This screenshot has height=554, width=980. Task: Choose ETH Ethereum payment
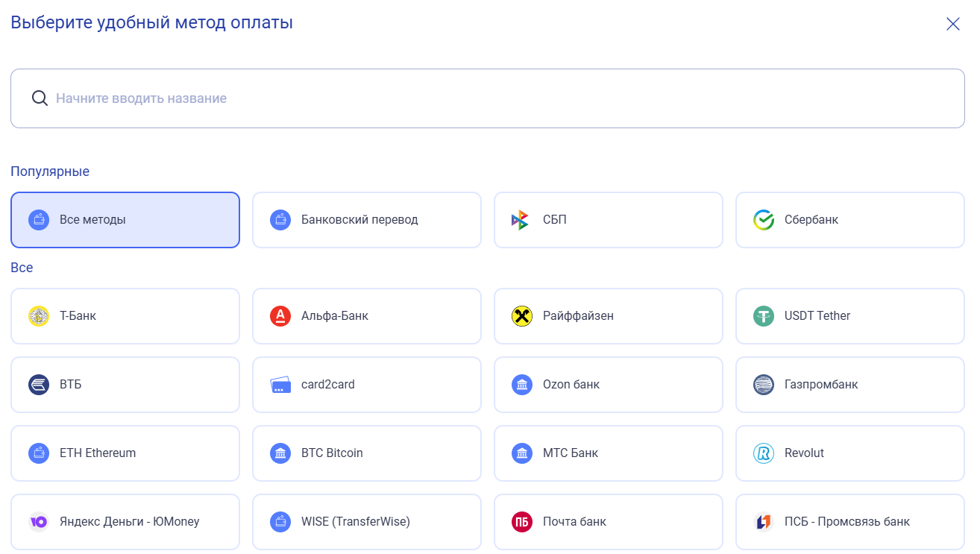(125, 453)
